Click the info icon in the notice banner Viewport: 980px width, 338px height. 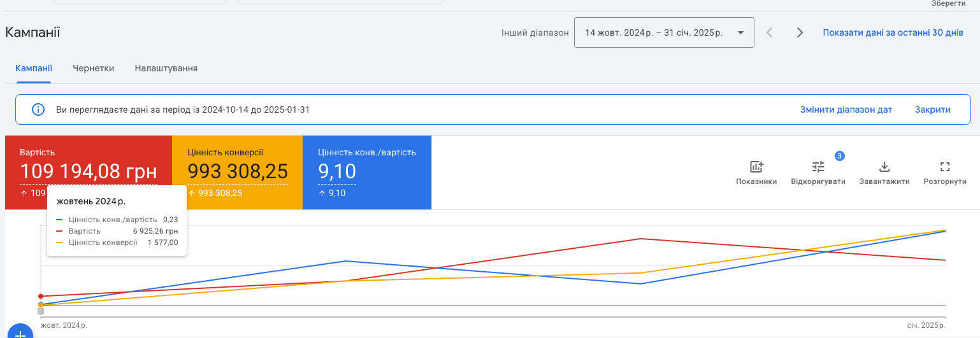click(38, 109)
